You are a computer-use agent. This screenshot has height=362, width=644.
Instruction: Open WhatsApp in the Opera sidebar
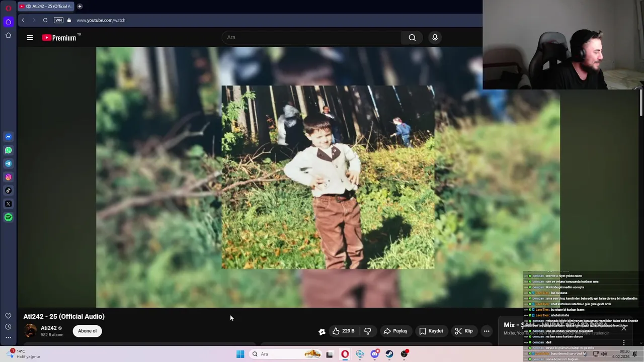8,150
